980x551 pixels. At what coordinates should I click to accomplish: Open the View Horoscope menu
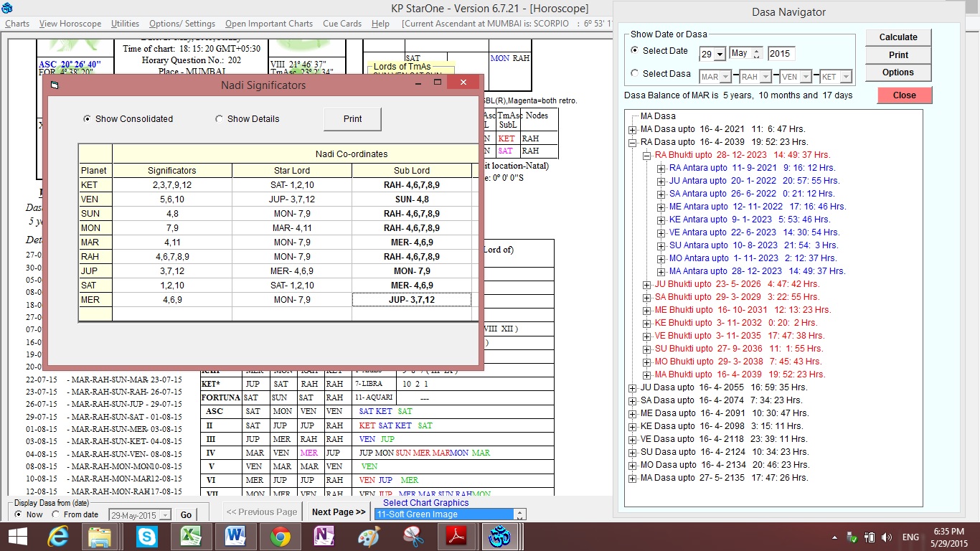pos(70,24)
